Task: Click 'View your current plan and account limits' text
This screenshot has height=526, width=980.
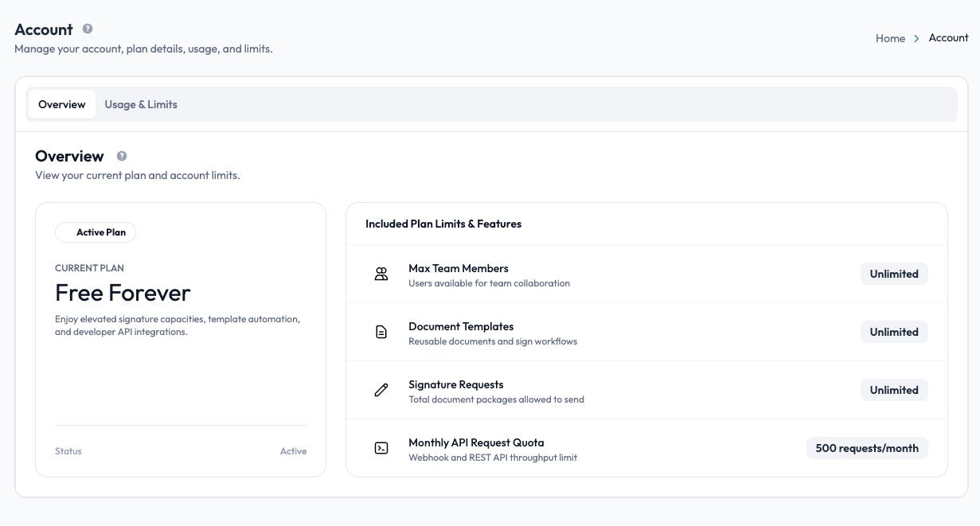Action: (x=138, y=175)
